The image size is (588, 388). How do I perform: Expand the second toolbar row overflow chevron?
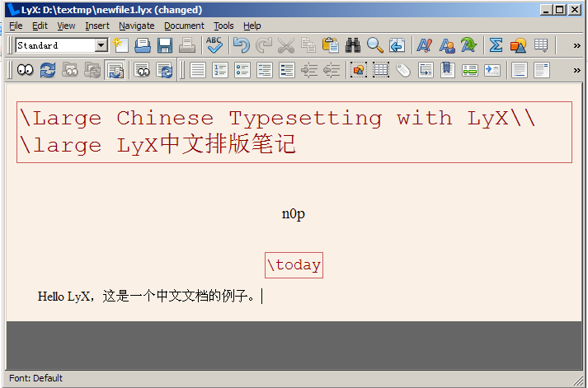577,70
